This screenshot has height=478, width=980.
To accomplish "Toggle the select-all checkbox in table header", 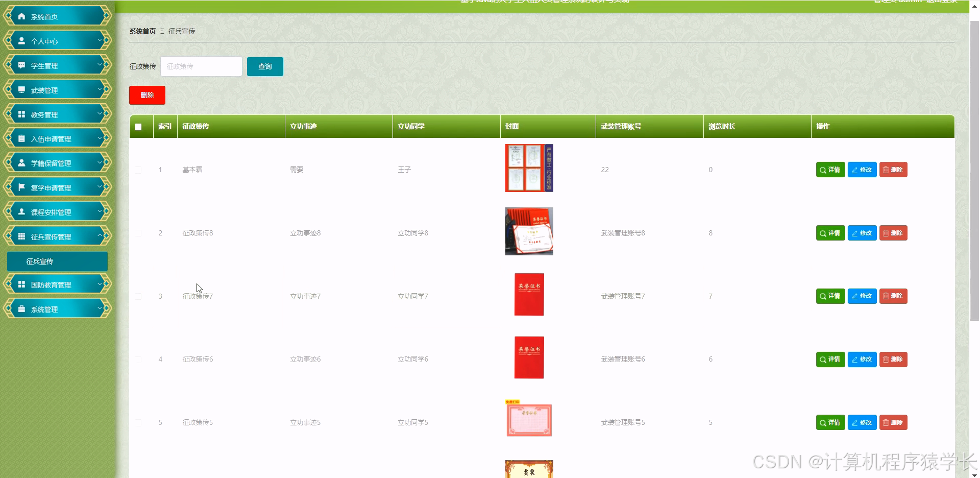I will coord(138,127).
